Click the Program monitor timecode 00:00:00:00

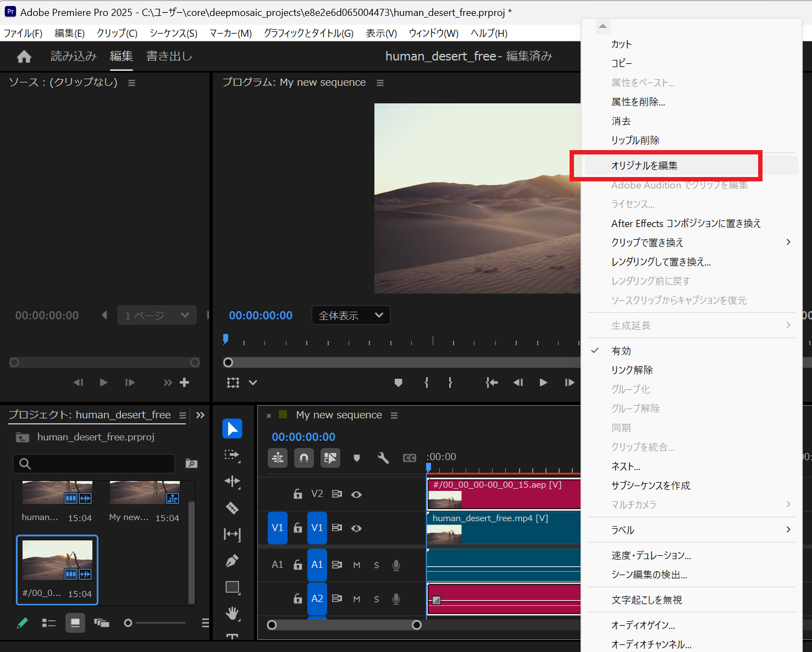[261, 316]
